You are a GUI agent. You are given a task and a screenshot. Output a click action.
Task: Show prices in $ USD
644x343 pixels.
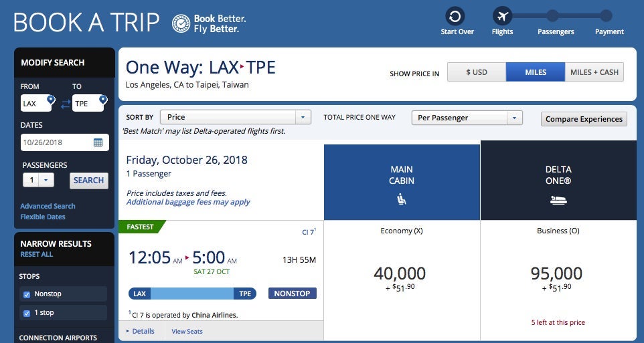477,72
